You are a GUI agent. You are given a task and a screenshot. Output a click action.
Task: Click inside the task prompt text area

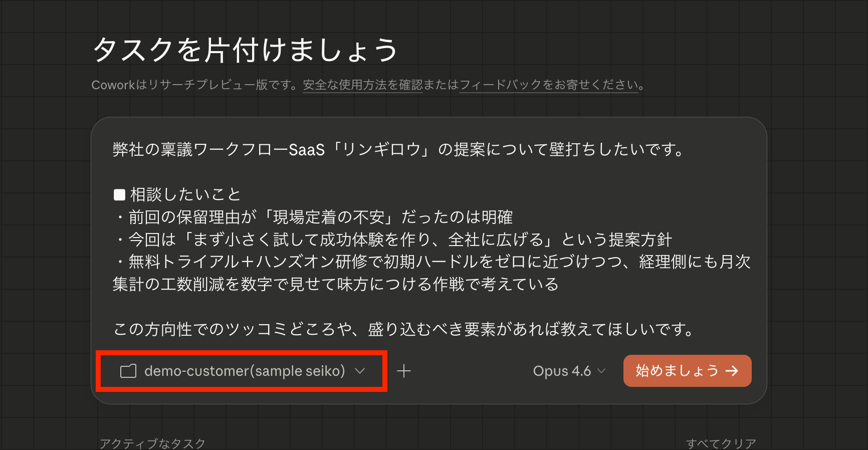(431, 236)
